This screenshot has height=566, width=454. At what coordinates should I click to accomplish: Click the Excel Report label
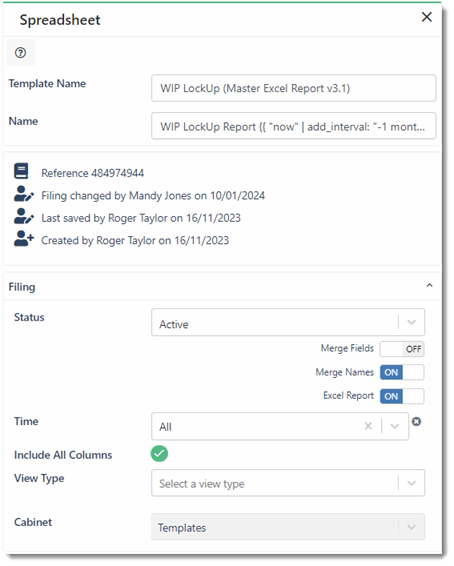tap(348, 396)
